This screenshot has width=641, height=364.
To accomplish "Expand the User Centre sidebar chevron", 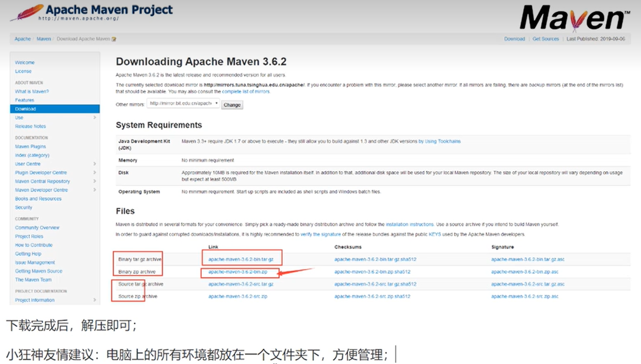I will [x=95, y=164].
